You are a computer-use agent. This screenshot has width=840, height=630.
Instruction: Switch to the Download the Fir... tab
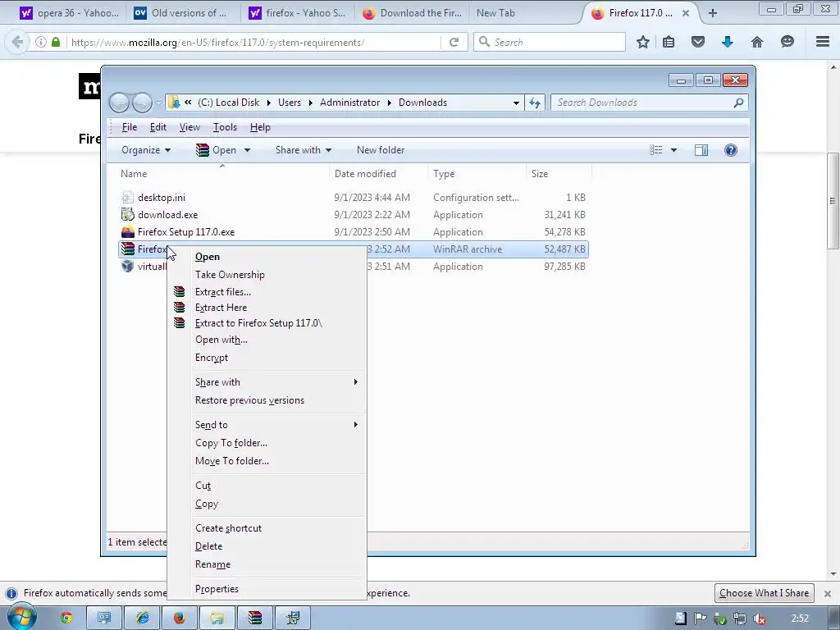[x=413, y=13]
